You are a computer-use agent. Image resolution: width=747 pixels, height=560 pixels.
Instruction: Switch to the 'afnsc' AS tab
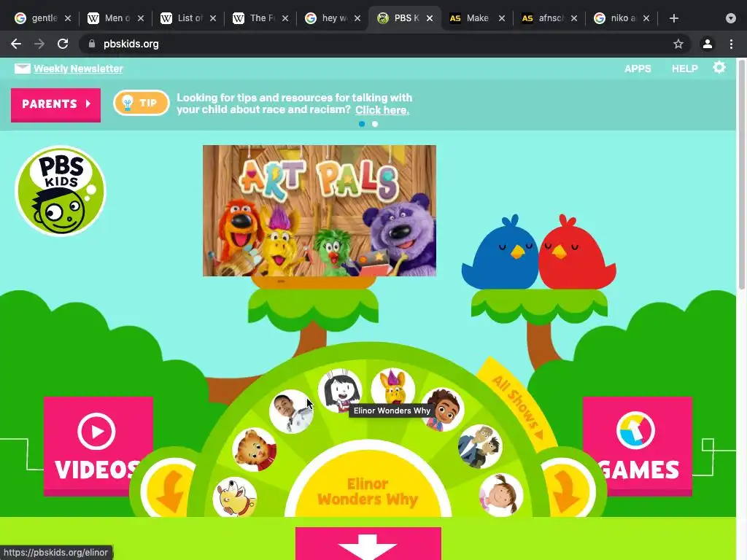pyautogui.click(x=550, y=18)
